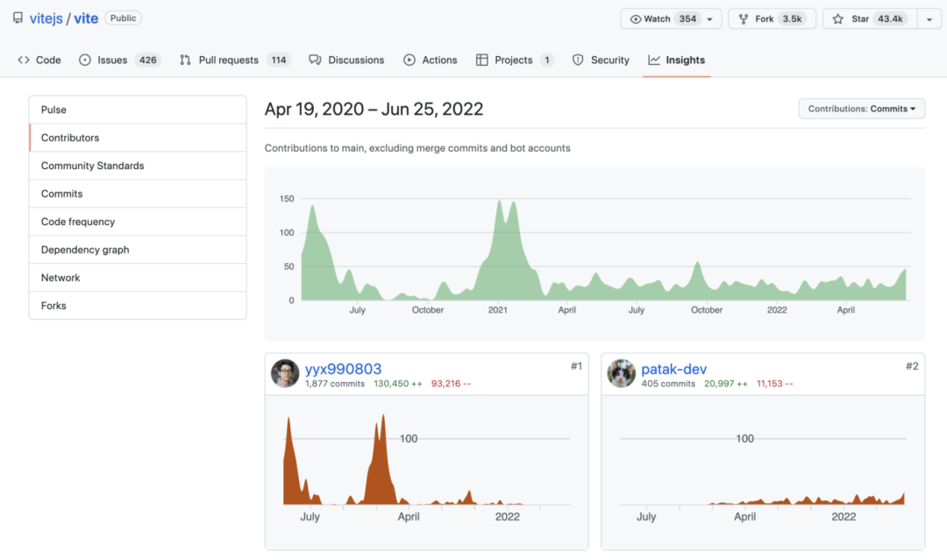The height and width of the screenshot is (560, 947).
Task: Open the patak-dev contributor profile link
Action: (x=673, y=369)
